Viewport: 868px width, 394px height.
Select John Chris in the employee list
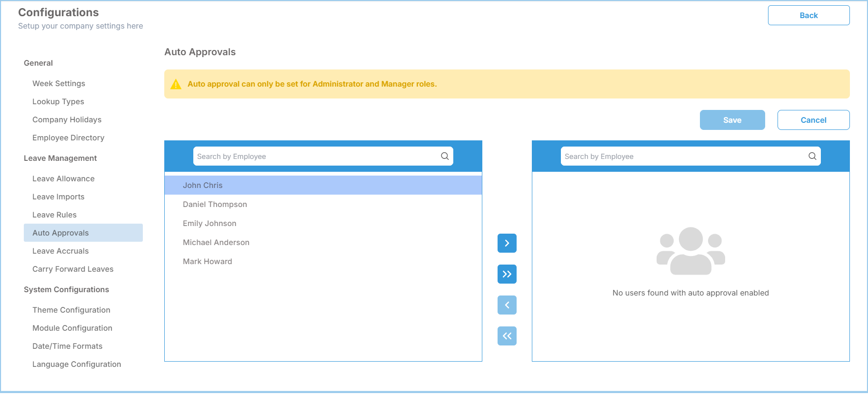(x=203, y=185)
